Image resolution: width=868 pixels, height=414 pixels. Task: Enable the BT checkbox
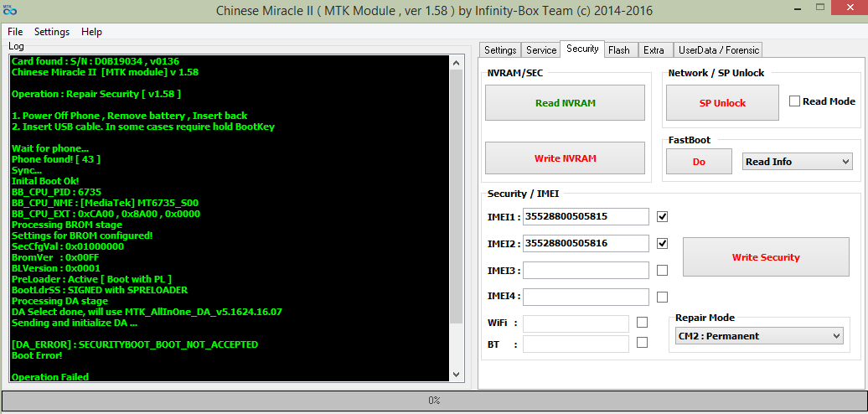click(x=642, y=343)
